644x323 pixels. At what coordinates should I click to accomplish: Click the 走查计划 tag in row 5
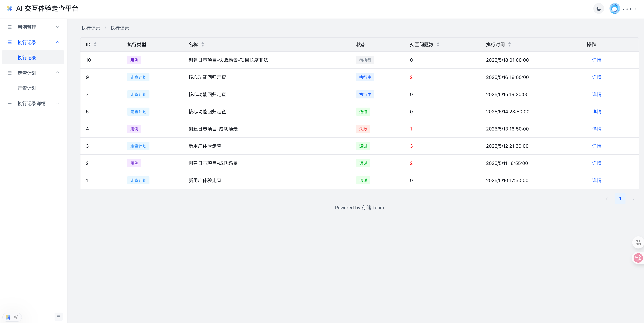(x=138, y=112)
